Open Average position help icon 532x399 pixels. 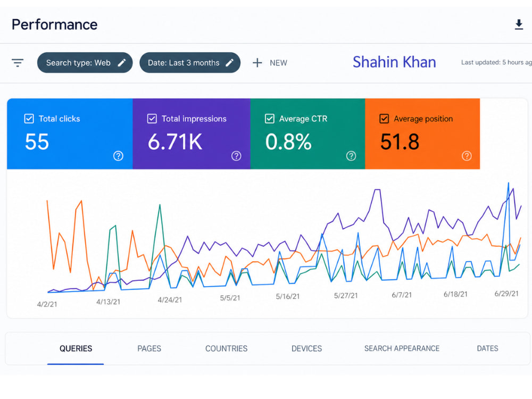[467, 156]
